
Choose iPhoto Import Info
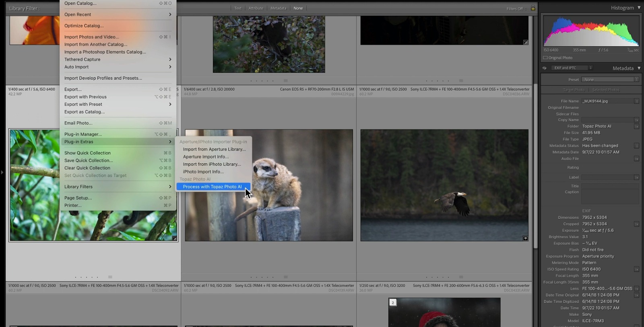coord(214,172)
